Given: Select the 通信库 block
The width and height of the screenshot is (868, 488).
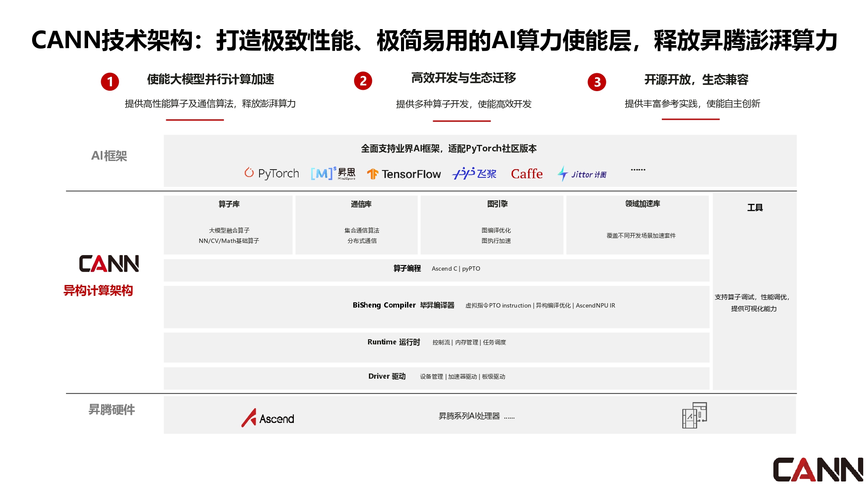Looking at the screenshot, I should click(356, 225).
